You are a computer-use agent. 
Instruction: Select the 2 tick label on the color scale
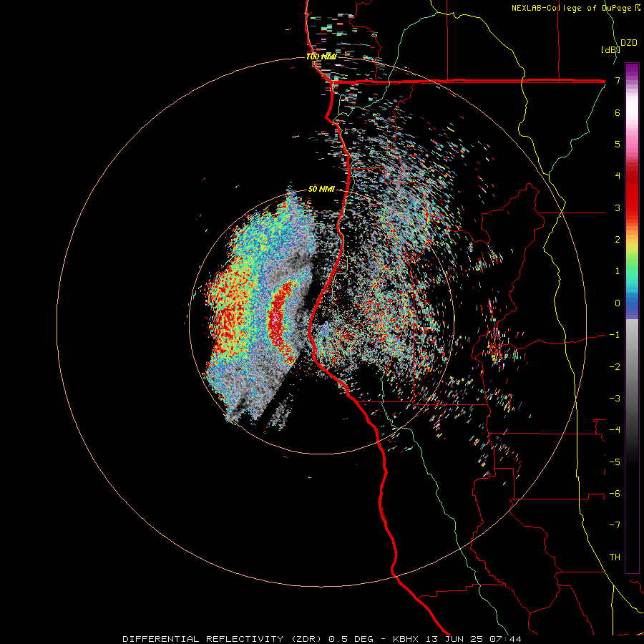tap(618, 240)
